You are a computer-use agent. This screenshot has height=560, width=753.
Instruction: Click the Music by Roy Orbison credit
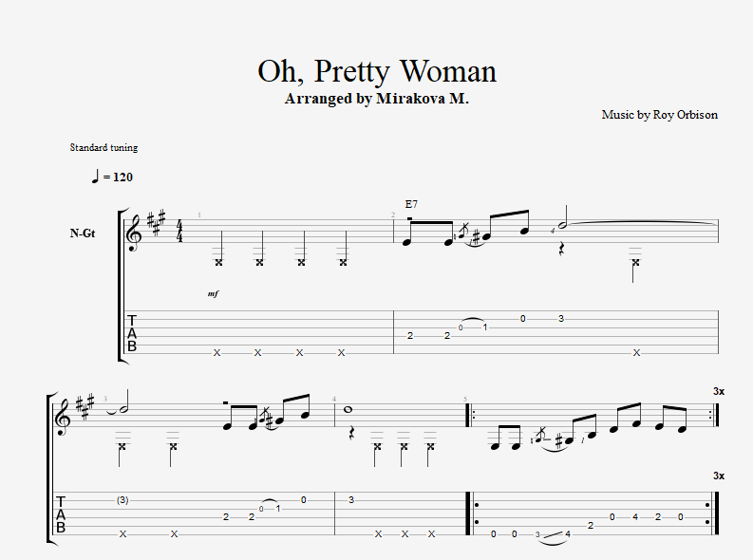659,115
